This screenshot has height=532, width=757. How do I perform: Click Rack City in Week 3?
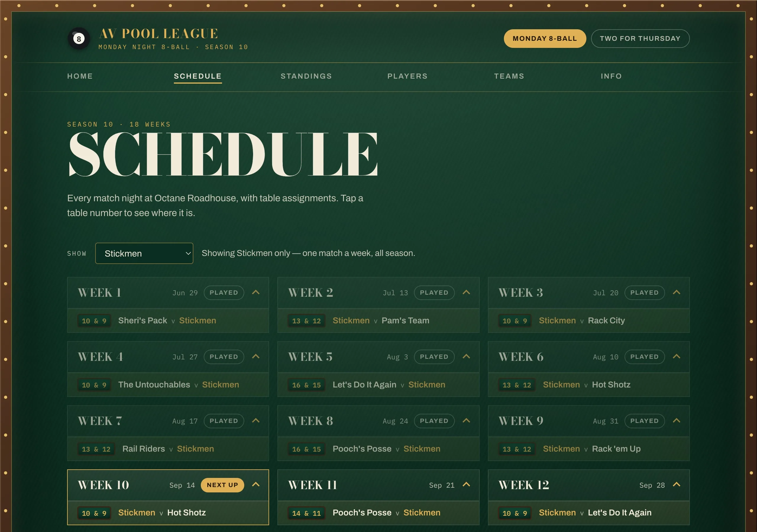click(606, 320)
